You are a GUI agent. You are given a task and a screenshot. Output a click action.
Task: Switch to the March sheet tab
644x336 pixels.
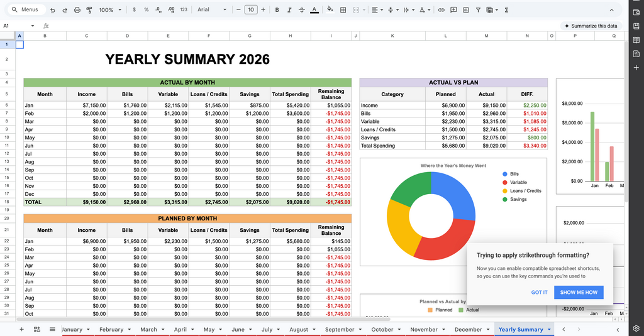tap(148, 330)
